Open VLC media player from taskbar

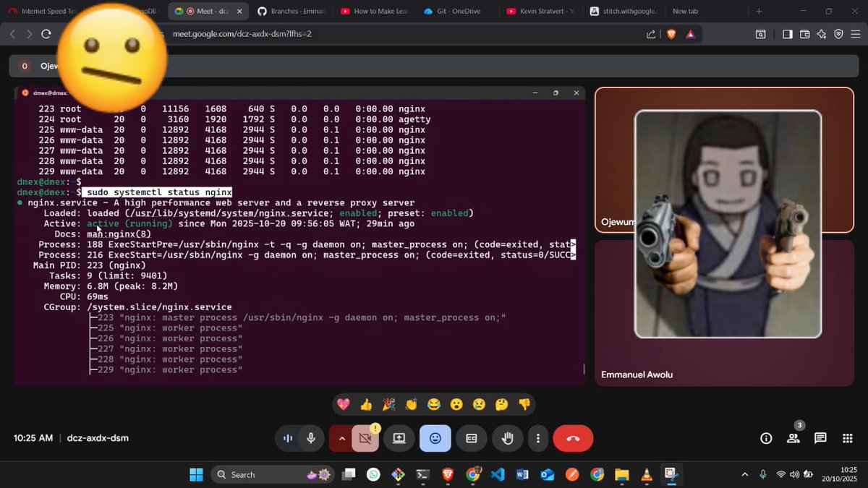click(x=646, y=474)
